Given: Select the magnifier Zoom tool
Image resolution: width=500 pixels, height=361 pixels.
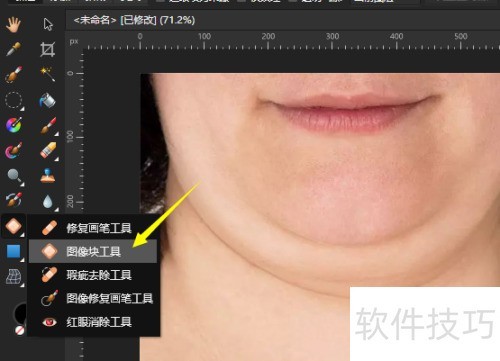Looking at the screenshot, I should (14, 176).
